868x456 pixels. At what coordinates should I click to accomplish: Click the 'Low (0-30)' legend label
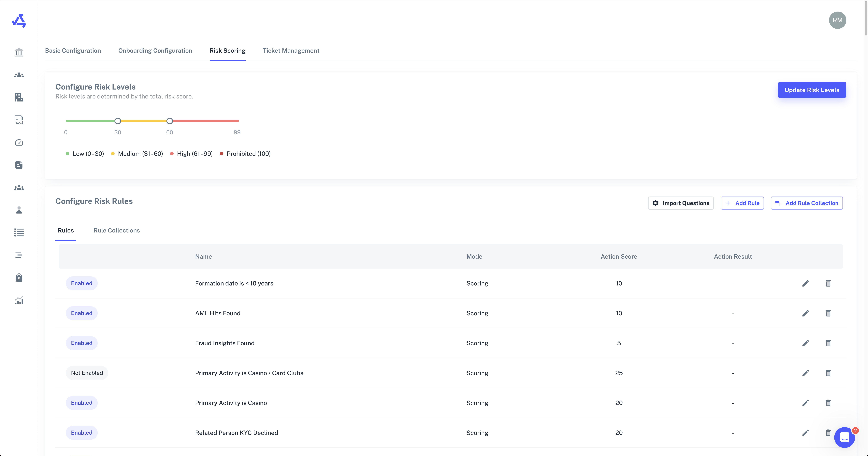pos(88,154)
